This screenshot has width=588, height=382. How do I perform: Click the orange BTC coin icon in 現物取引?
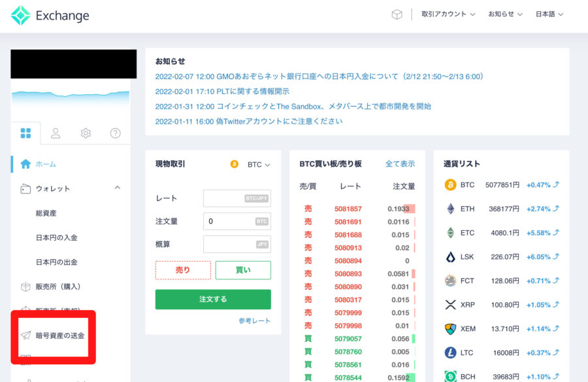click(235, 164)
